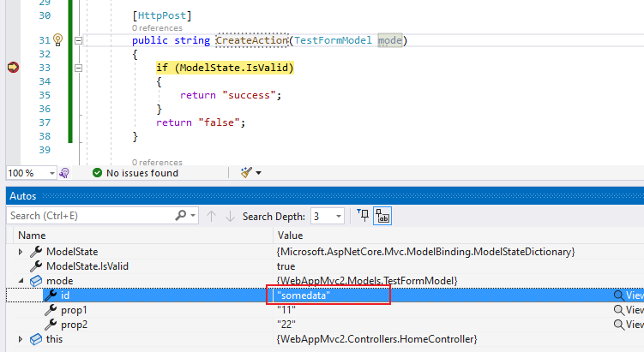Click the true value of ModelState.IsValid

286,266
